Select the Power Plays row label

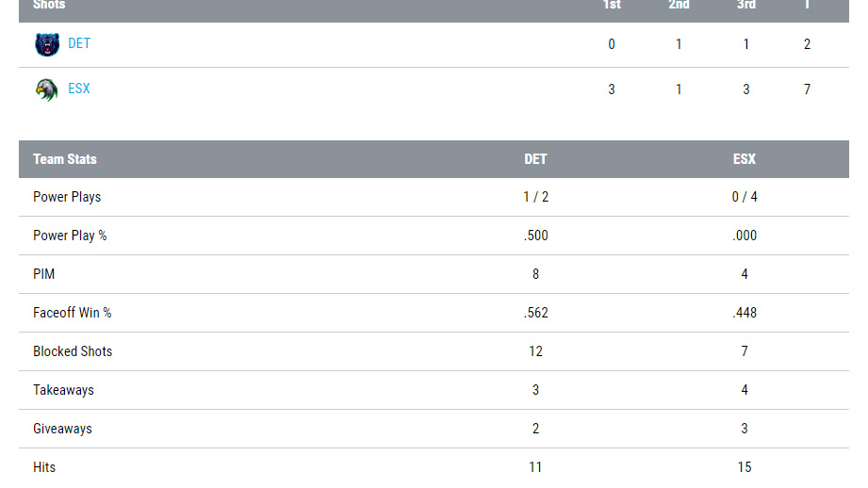point(67,197)
